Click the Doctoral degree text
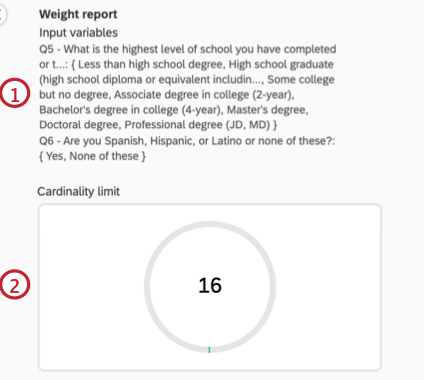Screen dimensions: 425x380 pyautogui.click(x=80, y=125)
